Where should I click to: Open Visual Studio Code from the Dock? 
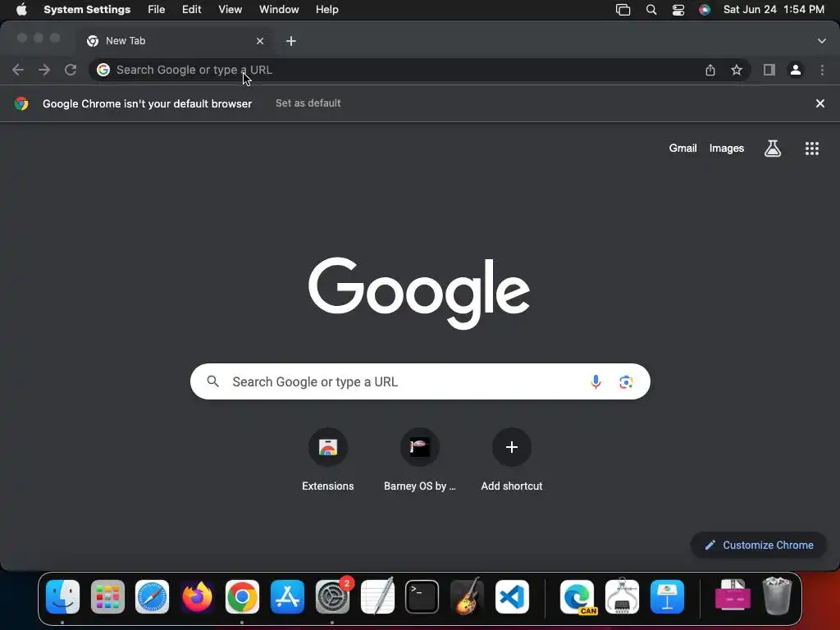(x=512, y=596)
